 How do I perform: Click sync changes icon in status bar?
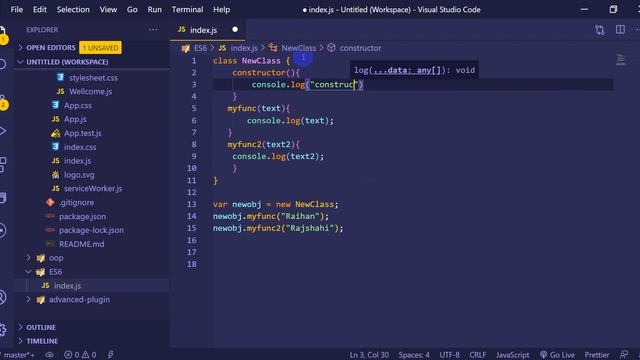[49, 355]
